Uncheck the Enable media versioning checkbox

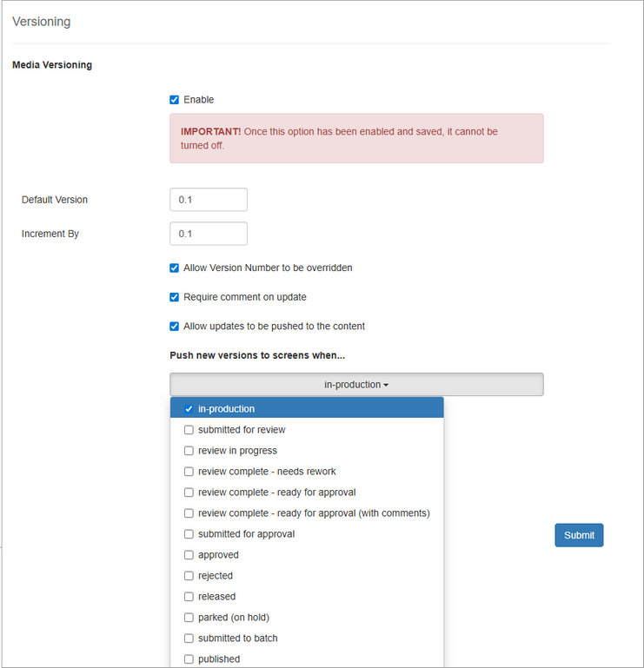pos(175,100)
